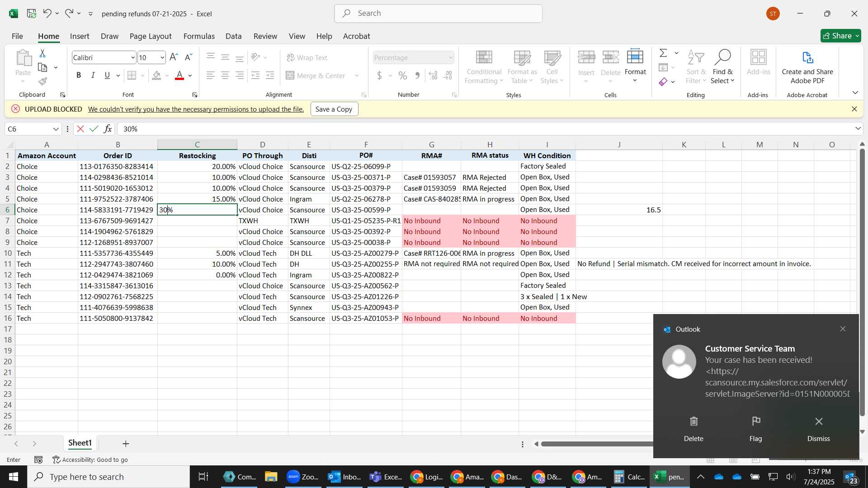Open the Conditional Formatting menu
The height and width of the screenshot is (488, 868).
[x=484, y=67]
